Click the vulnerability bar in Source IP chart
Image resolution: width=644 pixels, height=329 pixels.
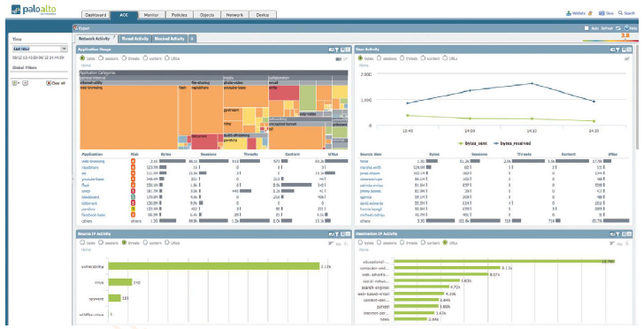pyautogui.click(x=214, y=266)
